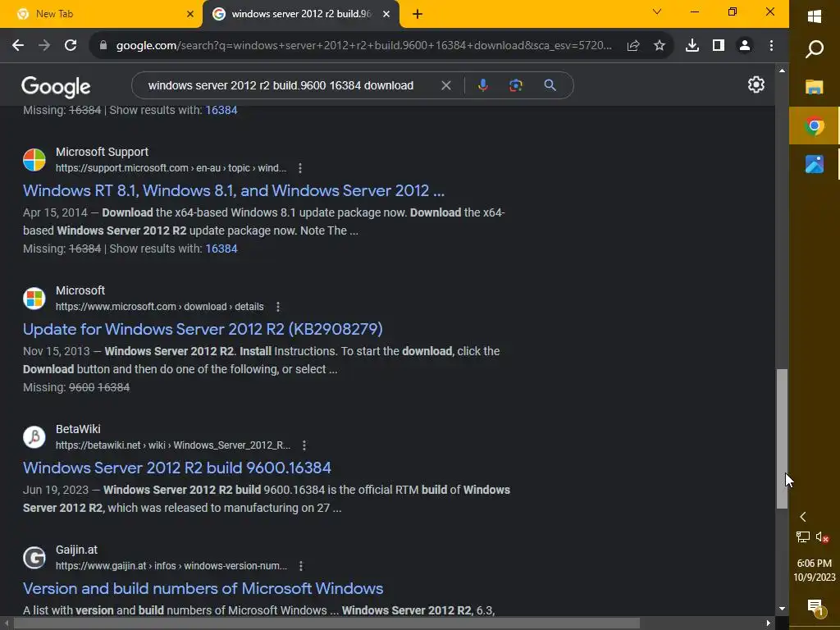This screenshot has height=630, width=840.
Task: View site information lock icon
Action: [x=103, y=46]
